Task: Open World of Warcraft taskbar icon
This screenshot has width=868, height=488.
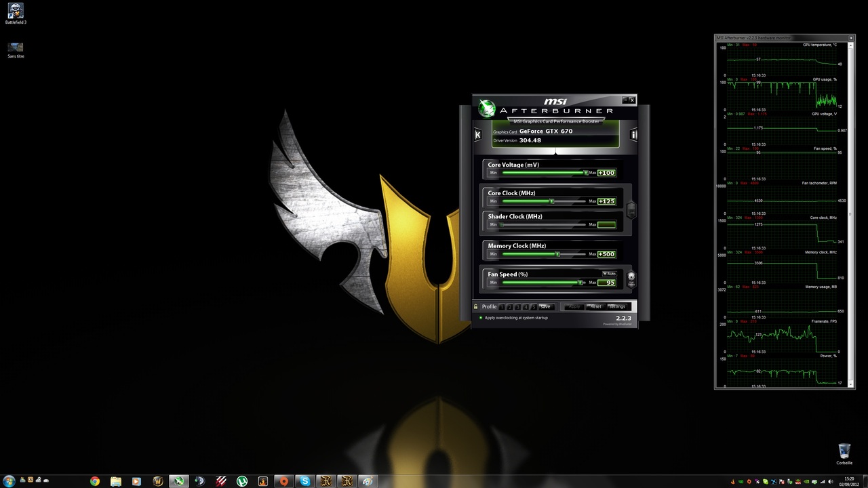Action: [x=158, y=481]
